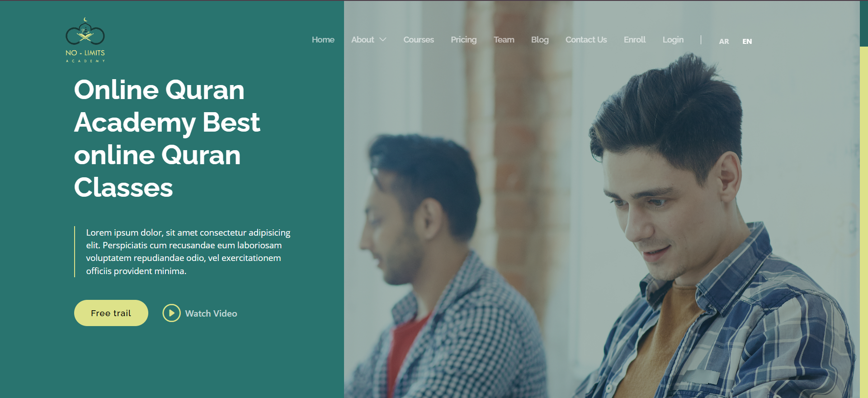Click the Watch Video text link
The image size is (868, 398).
[x=211, y=313]
